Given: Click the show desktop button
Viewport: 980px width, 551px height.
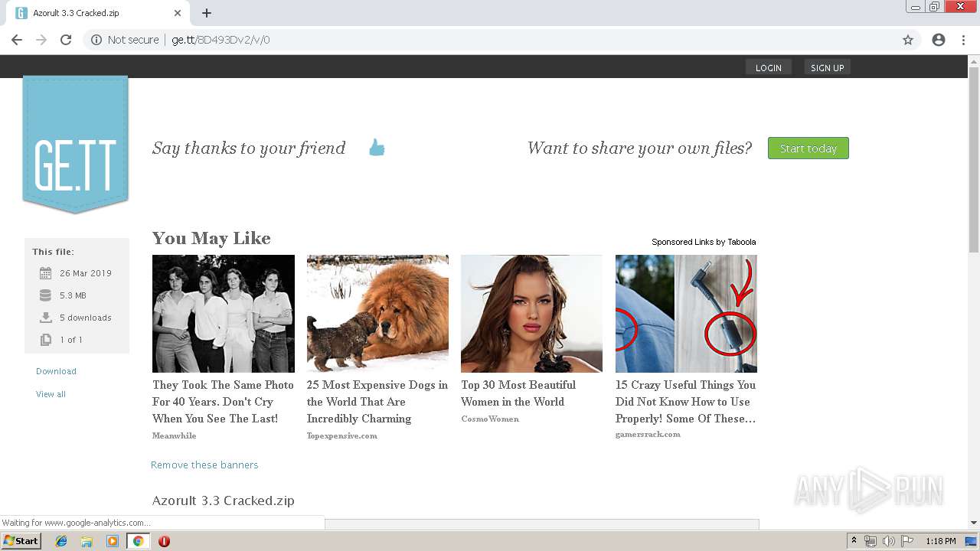Looking at the screenshot, I should 971,541.
